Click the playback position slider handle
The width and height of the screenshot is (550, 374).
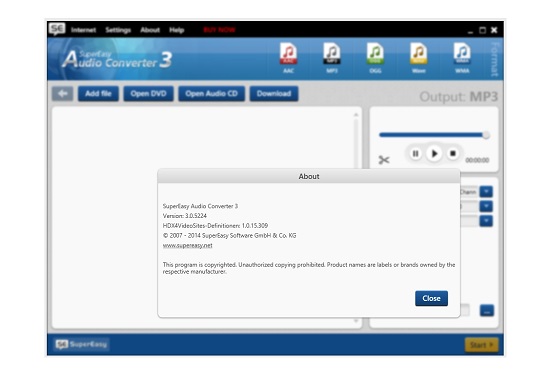(486, 135)
